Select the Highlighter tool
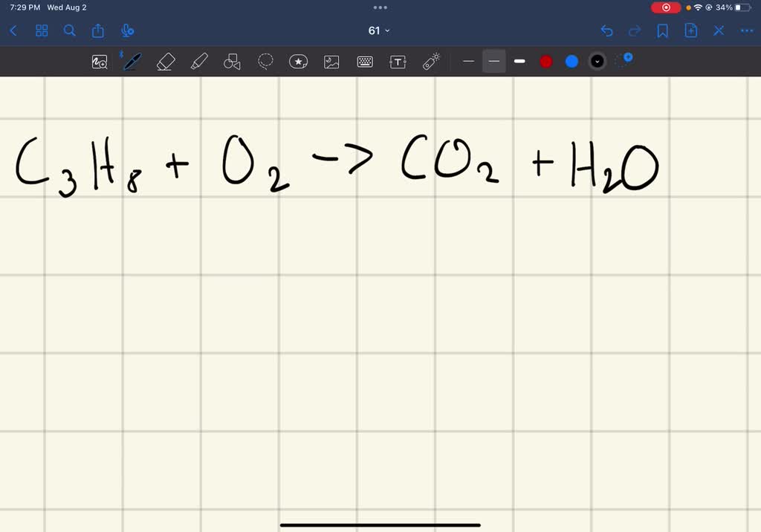 click(x=199, y=61)
